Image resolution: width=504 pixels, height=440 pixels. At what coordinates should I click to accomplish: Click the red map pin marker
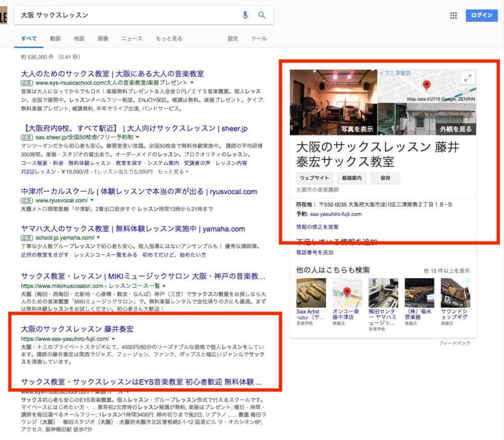click(426, 85)
